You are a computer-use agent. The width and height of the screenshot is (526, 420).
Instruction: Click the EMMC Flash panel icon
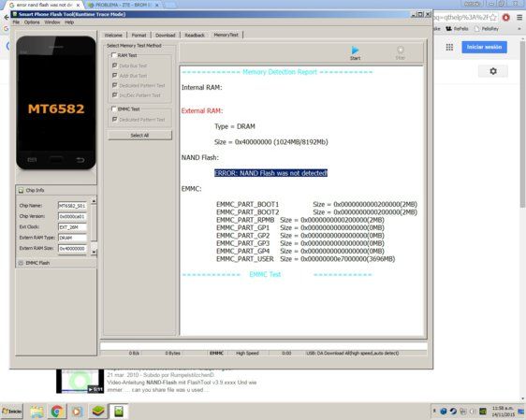(x=21, y=263)
